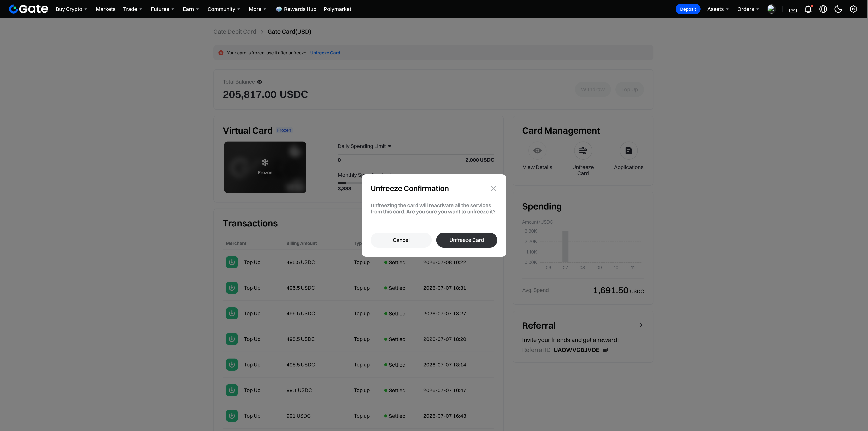The image size is (868, 431).
Task: Confirm with dark Unfreeze Card button
Action: [466, 240]
